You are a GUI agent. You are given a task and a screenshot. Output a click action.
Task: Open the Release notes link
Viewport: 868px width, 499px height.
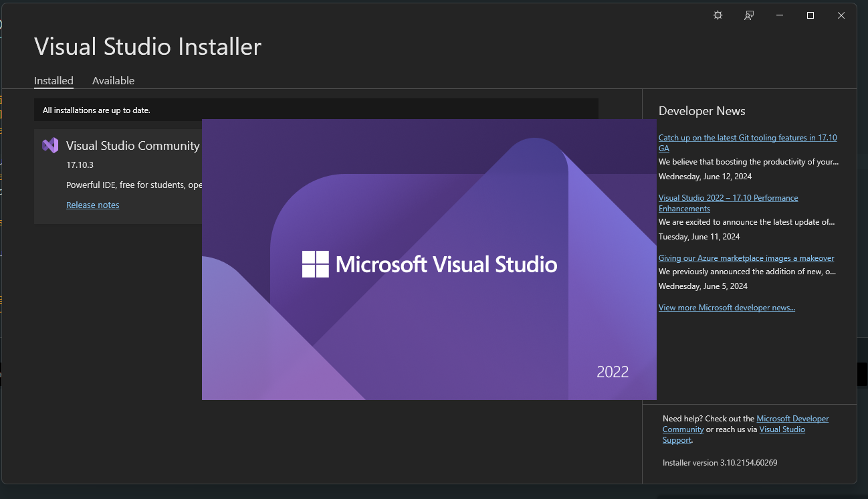pyautogui.click(x=93, y=205)
